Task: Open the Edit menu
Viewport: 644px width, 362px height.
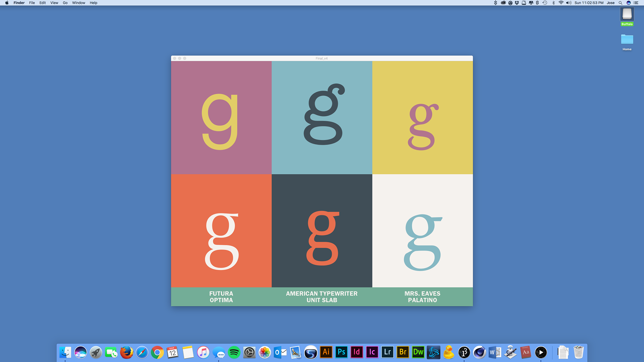Action: tap(43, 3)
